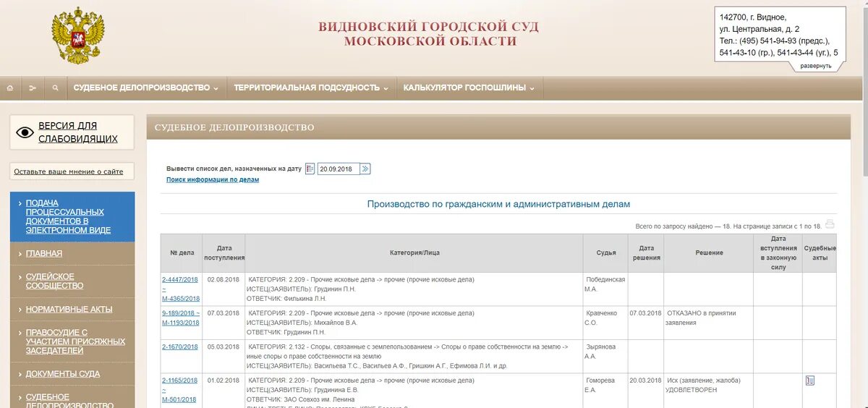The height and width of the screenshot is (408, 868).
Task: Click Производство по гражданским и административным делам heading
Action: coord(498,204)
